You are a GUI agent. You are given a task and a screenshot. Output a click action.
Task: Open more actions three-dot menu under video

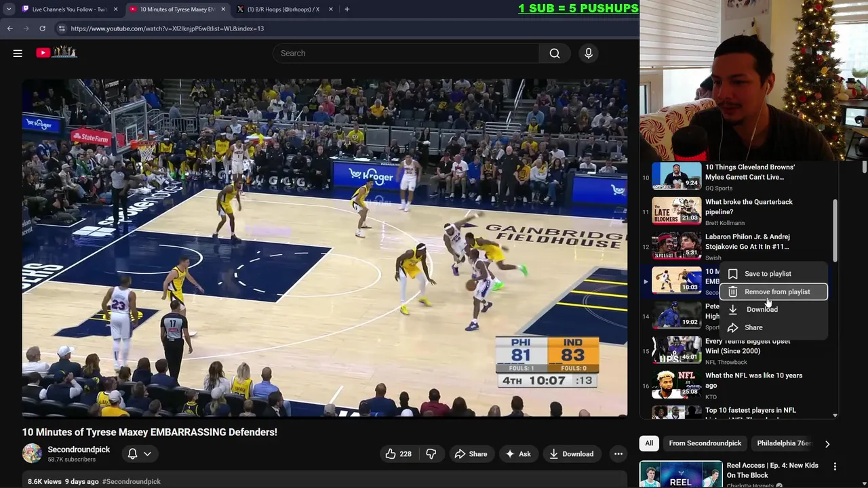(x=618, y=454)
